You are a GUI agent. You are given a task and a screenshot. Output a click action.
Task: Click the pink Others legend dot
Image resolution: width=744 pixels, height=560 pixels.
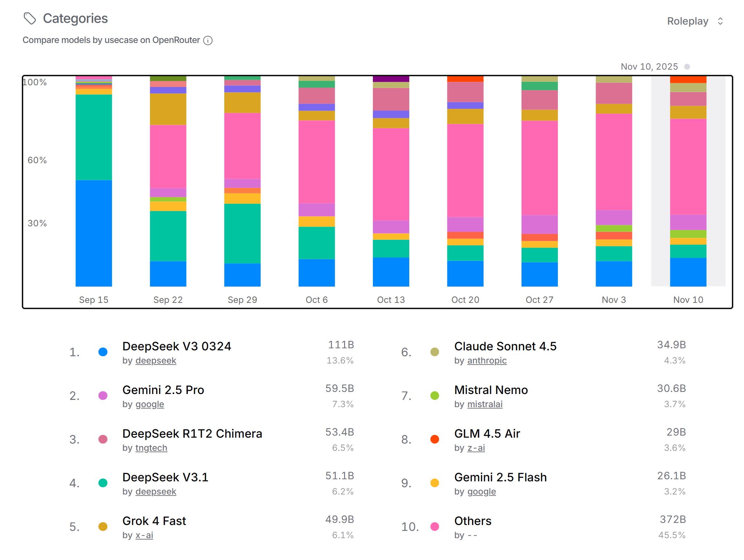point(435,527)
